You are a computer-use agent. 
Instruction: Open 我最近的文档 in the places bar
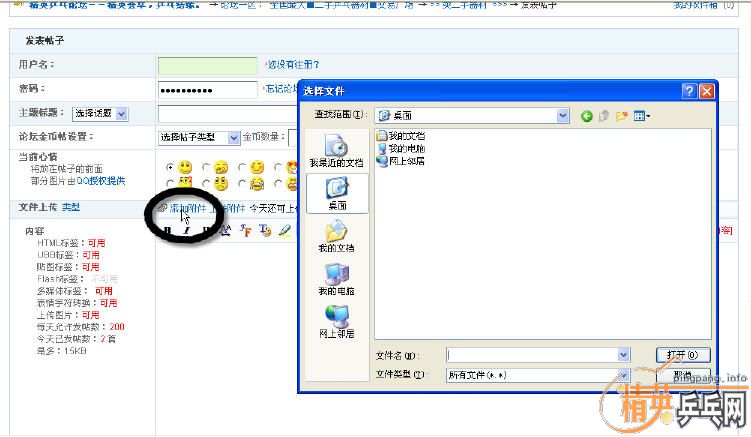coord(336,150)
